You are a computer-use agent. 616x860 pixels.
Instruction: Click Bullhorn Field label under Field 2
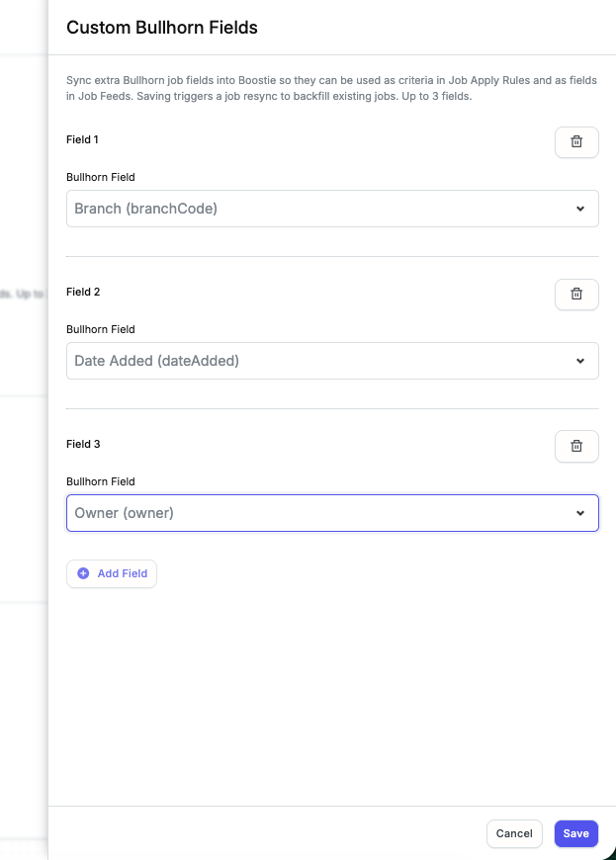(x=101, y=329)
